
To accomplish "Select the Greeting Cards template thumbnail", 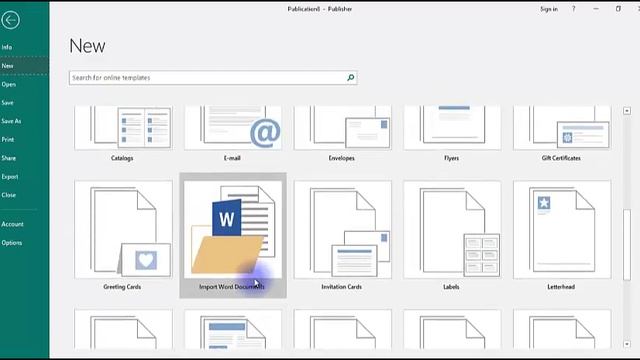I will coord(123,230).
